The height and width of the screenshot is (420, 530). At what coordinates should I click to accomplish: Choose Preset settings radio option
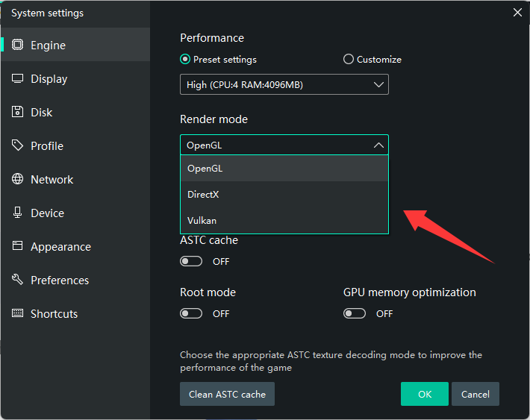click(185, 60)
